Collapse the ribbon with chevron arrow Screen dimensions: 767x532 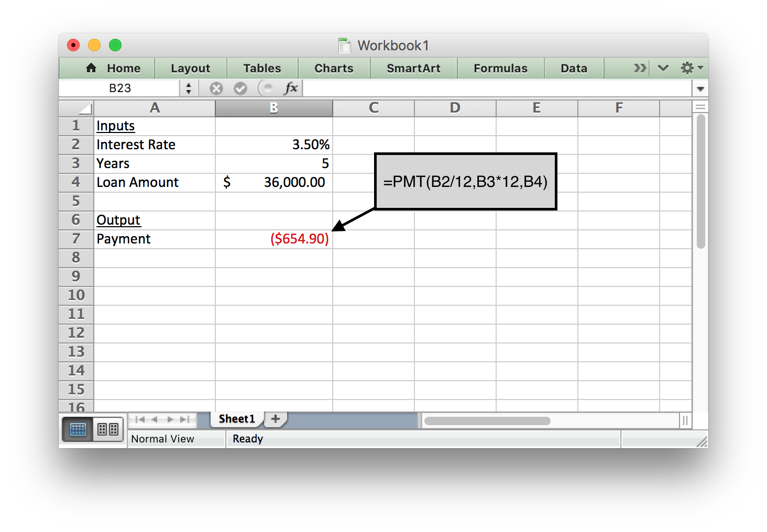(x=663, y=68)
